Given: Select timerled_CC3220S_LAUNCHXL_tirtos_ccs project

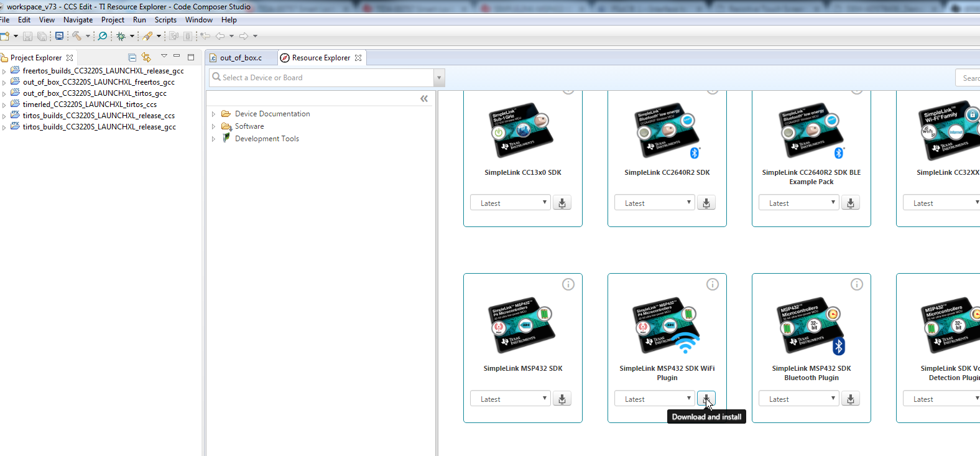Looking at the screenshot, I should pos(90,105).
